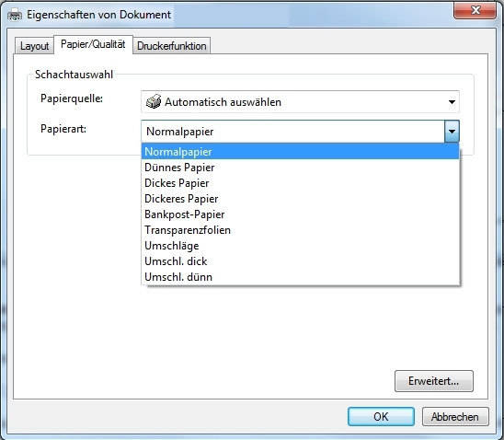Click the printer icon in the title bar

tap(15, 15)
